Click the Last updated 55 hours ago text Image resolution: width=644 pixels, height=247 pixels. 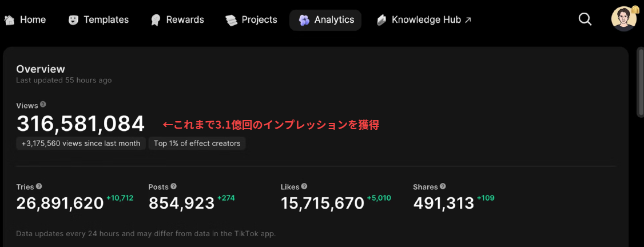click(63, 81)
